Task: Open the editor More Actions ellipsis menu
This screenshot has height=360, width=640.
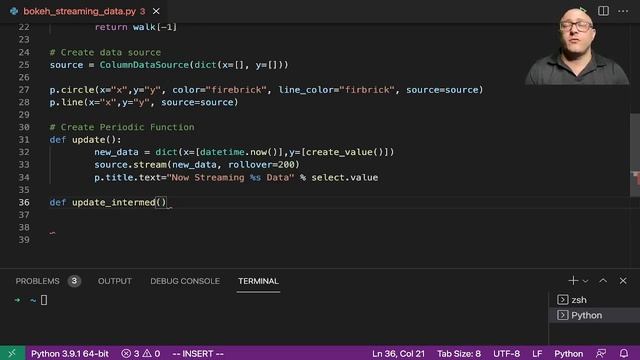Action: pos(623,11)
